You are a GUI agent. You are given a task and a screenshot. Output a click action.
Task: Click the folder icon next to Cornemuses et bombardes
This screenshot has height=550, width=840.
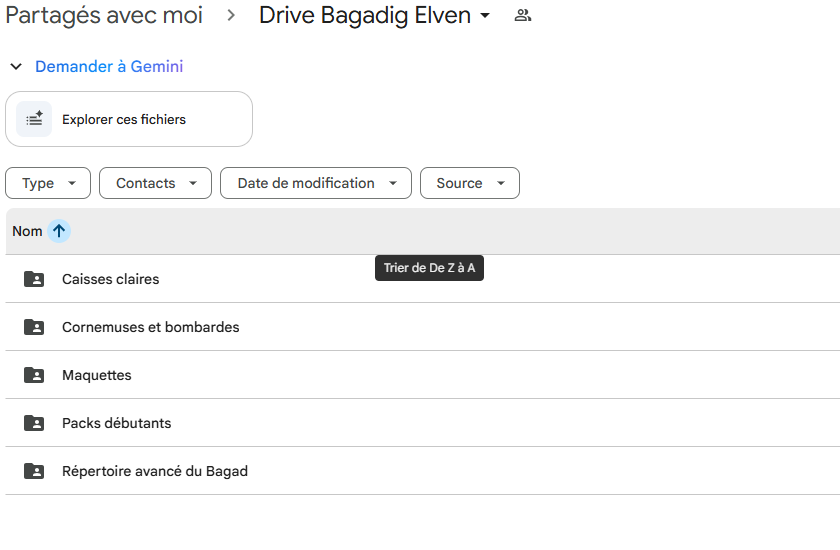point(34,327)
